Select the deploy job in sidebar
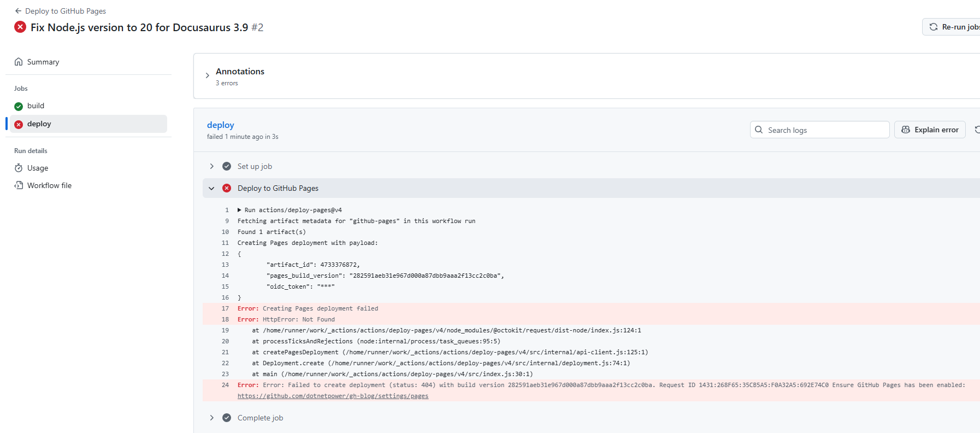Screen dimensions: 980x433 [39, 124]
